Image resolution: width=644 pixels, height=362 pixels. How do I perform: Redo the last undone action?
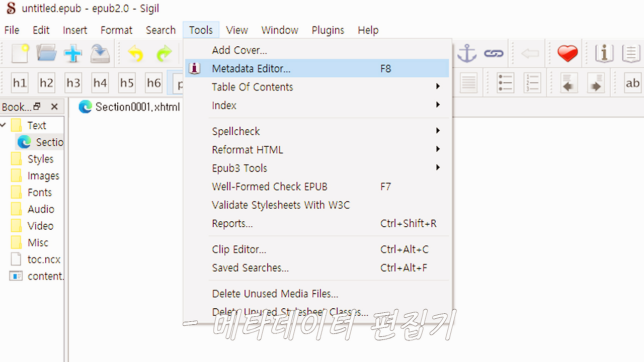click(x=164, y=53)
